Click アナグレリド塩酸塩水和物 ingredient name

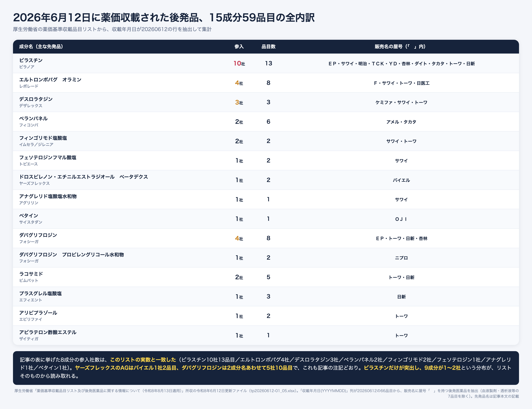[48, 196]
